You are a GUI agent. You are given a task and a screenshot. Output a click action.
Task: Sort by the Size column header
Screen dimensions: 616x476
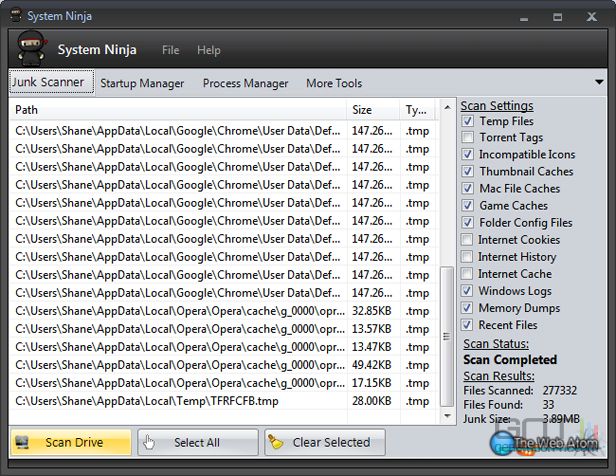(x=373, y=110)
